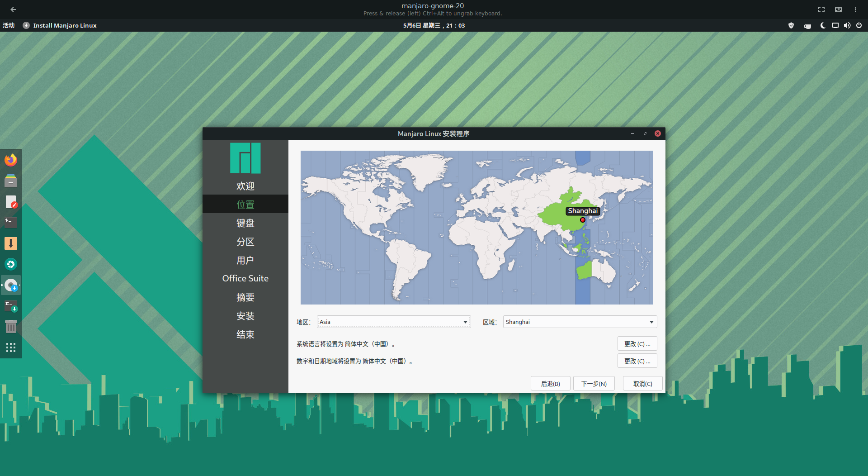868x476 pixels.
Task: Select the 分区 step in sidebar
Action: pos(245,242)
